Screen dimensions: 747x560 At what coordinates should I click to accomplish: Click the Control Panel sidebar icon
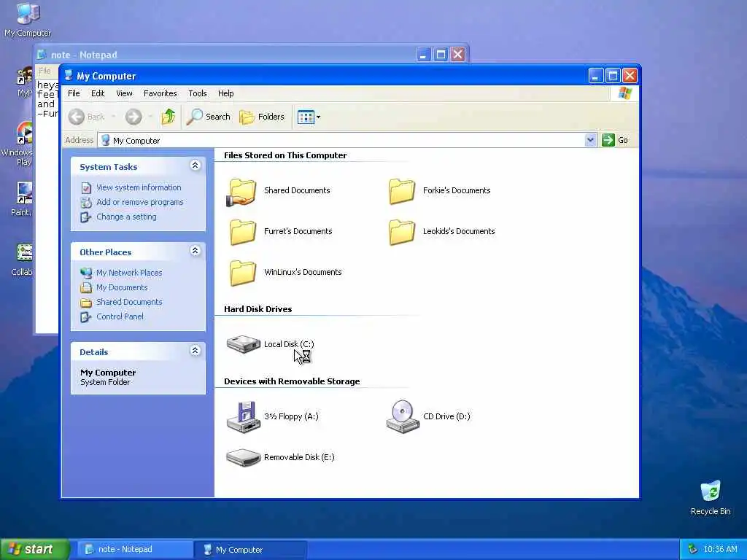(86, 316)
